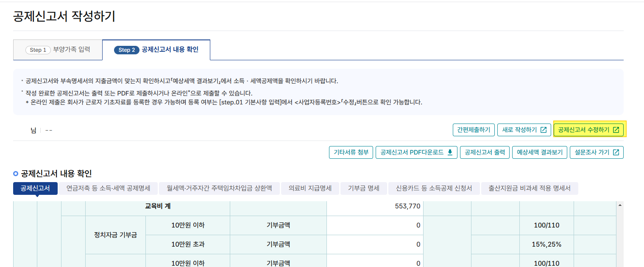Click the 예상세액 결과보기 button

click(x=540, y=152)
